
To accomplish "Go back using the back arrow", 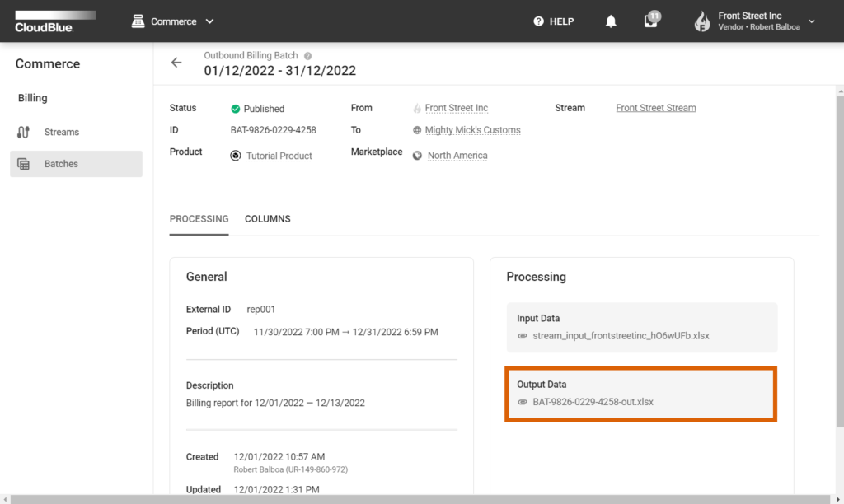I will [x=176, y=63].
